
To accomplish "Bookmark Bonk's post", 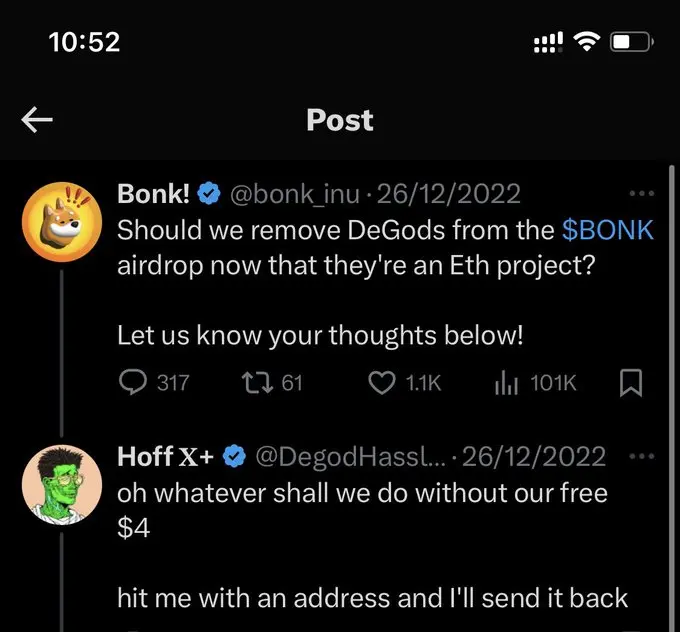I will (x=631, y=383).
